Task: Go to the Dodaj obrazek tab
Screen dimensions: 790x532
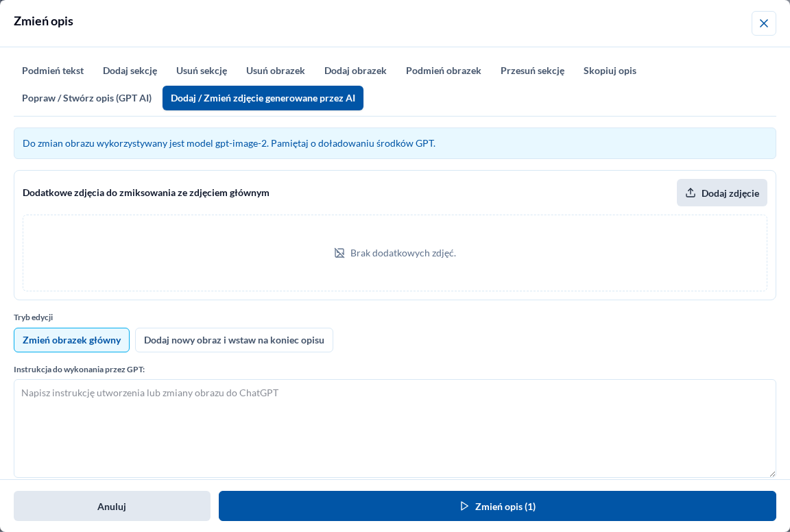Action: 355,71
